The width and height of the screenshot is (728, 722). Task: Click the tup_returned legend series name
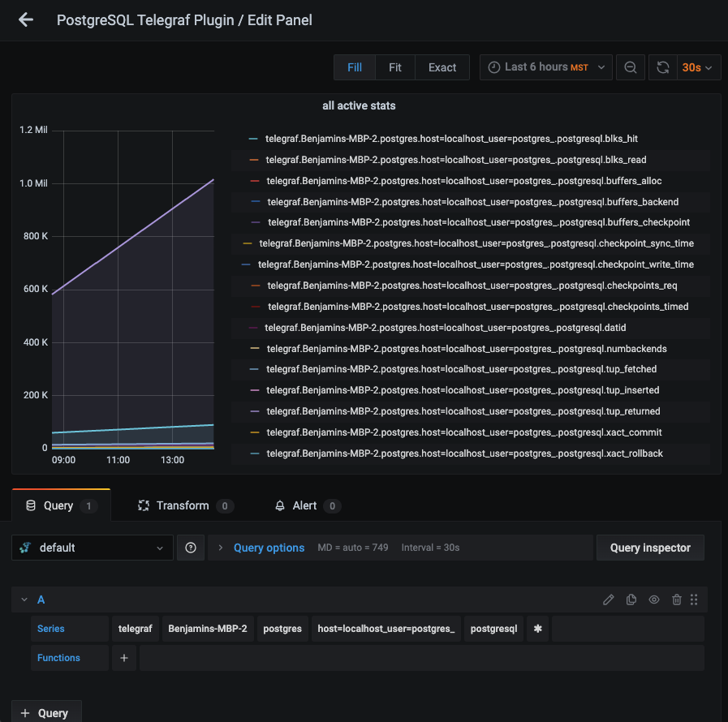(x=463, y=411)
